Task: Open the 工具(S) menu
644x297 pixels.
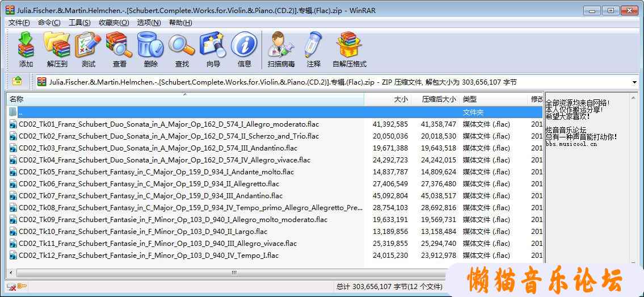Action: coord(79,23)
